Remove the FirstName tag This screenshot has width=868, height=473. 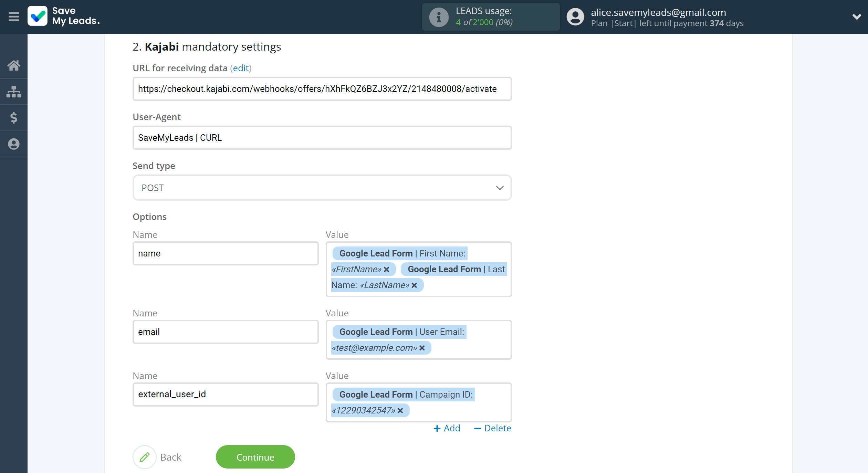[x=387, y=269]
